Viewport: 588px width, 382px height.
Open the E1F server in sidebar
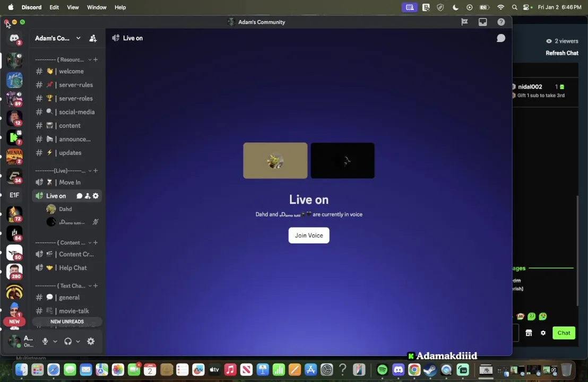pos(14,195)
